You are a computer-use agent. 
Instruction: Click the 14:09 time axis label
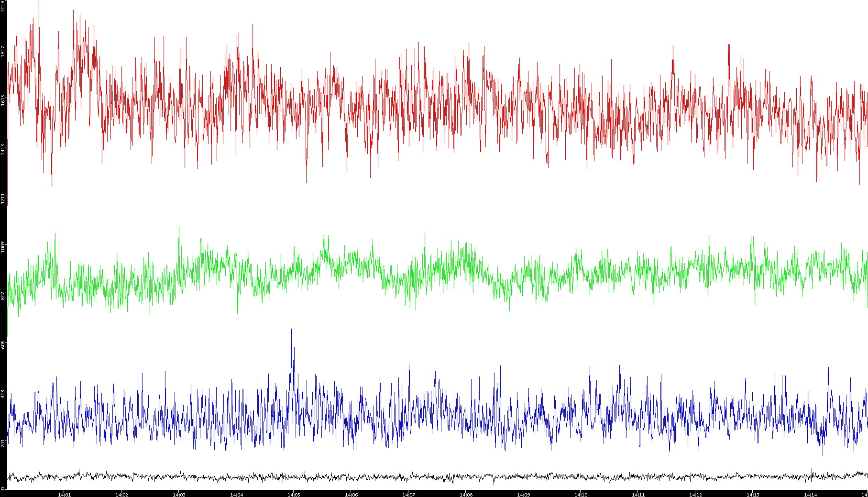click(x=523, y=495)
